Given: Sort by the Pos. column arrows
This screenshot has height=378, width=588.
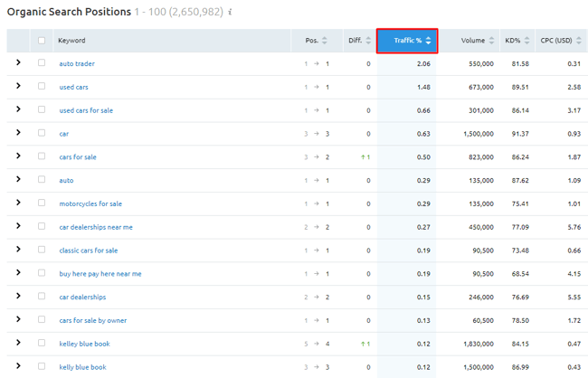Looking at the screenshot, I should pos(325,41).
